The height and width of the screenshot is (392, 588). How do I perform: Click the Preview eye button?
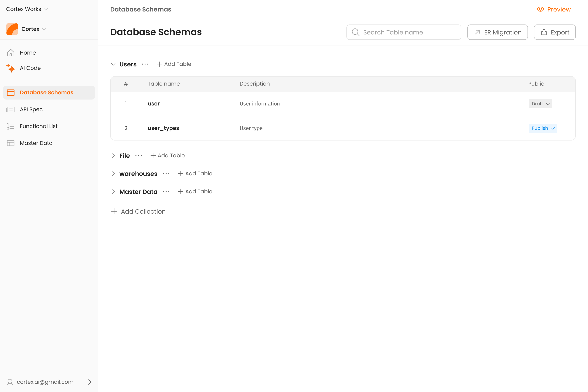pyautogui.click(x=554, y=9)
